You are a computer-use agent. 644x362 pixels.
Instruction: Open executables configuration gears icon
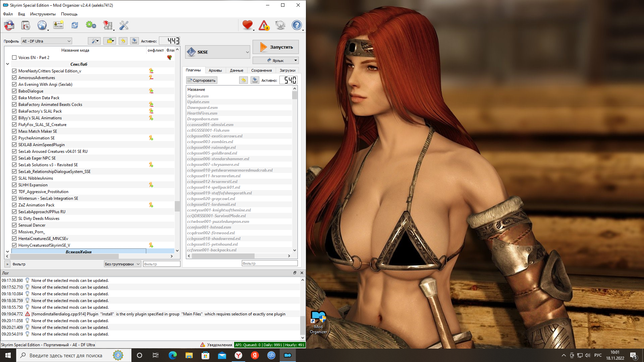[x=91, y=25]
